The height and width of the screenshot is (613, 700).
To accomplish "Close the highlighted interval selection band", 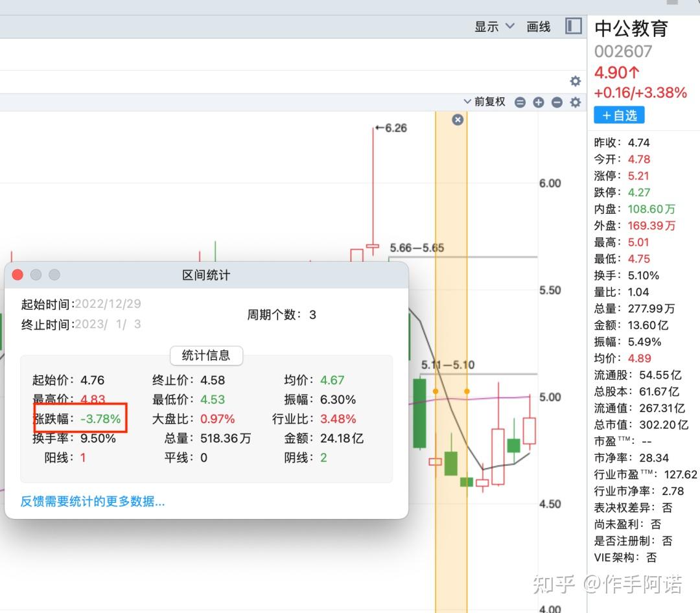I will point(458,120).
